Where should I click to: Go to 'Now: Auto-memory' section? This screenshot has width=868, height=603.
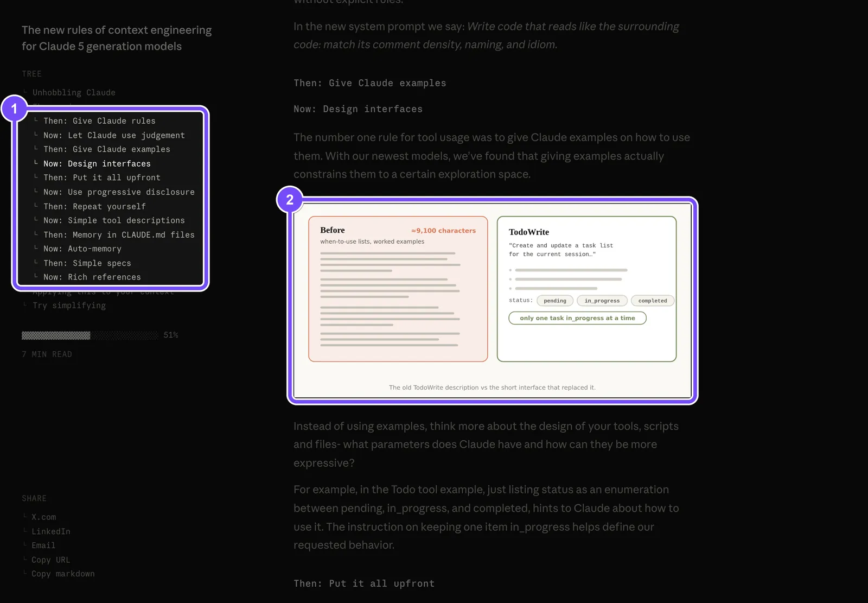82,249
